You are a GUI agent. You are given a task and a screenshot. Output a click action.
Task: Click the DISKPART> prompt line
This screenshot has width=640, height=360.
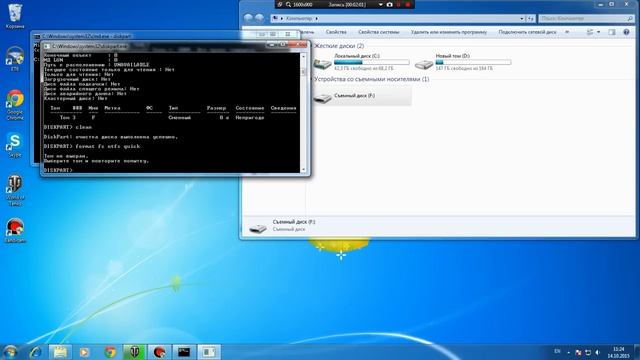[x=58, y=170]
